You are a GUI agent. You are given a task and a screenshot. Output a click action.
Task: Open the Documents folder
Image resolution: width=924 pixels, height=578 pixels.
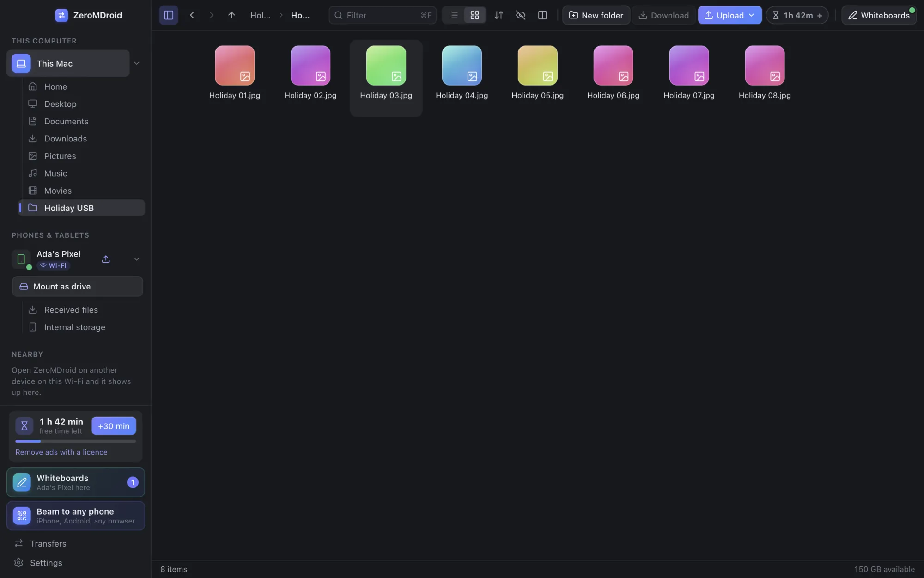(81, 121)
